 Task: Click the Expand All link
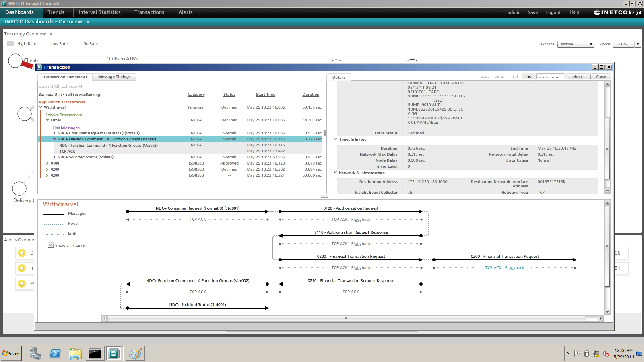[x=49, y=86]
